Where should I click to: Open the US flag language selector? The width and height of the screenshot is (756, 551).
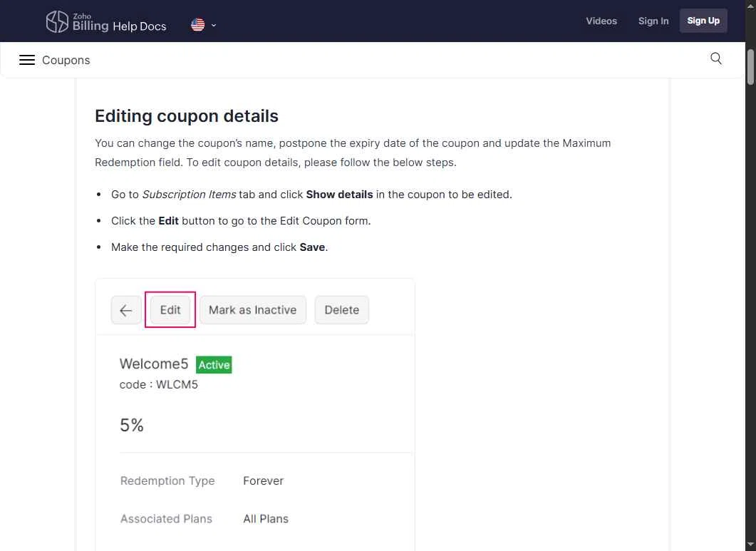pos(197,25)
